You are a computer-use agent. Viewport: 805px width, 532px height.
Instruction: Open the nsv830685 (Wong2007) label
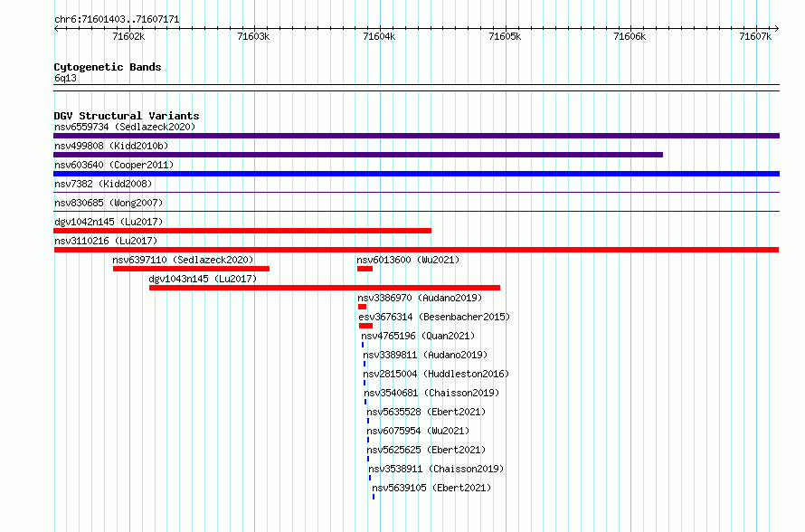109,203
